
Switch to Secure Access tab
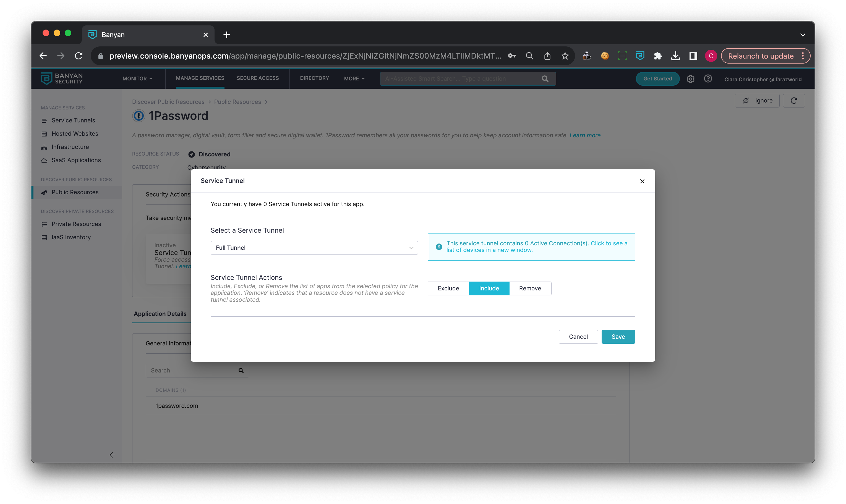[258, 78]
